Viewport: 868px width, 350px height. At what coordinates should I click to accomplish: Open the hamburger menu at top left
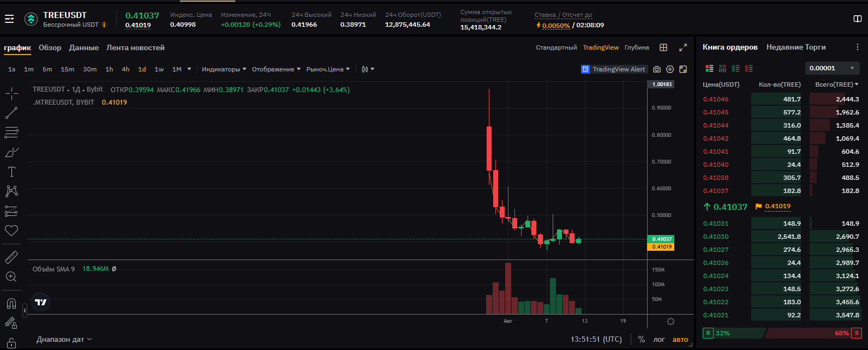tap(9, 19)
